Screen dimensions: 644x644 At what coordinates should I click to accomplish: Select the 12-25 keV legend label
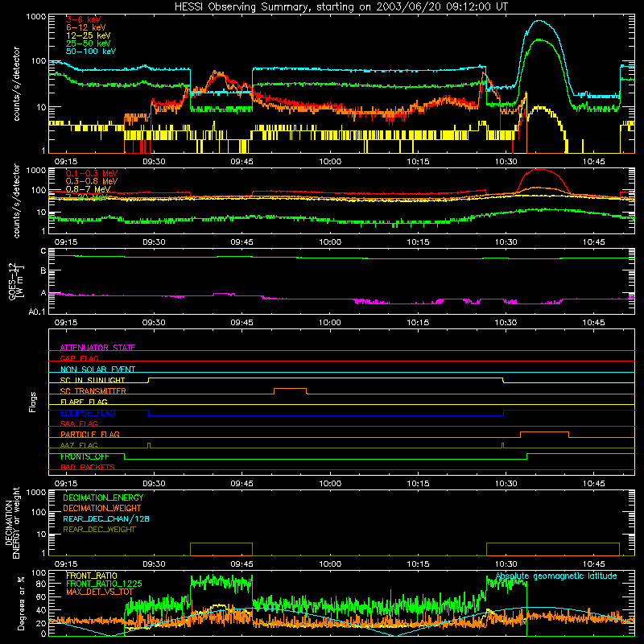click(x=89, y=35)
